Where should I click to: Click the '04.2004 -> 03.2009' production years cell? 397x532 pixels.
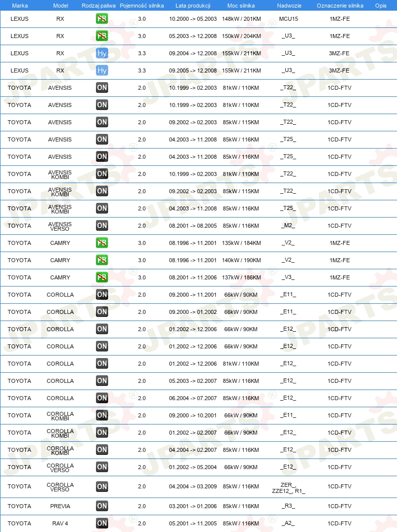coord(193,486)
